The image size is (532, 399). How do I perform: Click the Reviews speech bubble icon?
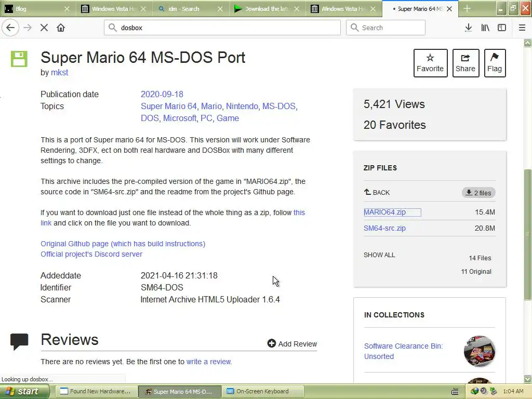click(19, 341)
